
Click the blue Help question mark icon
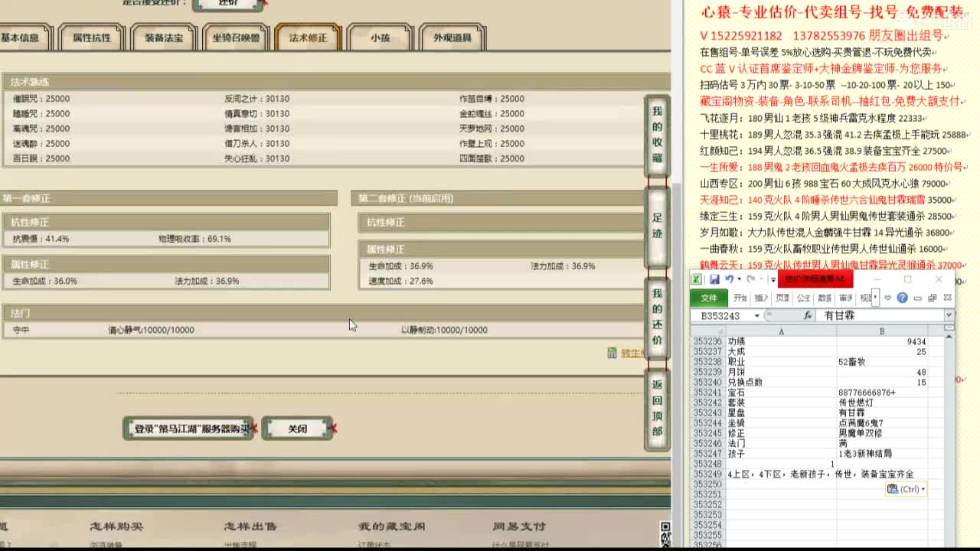[902, 298]
